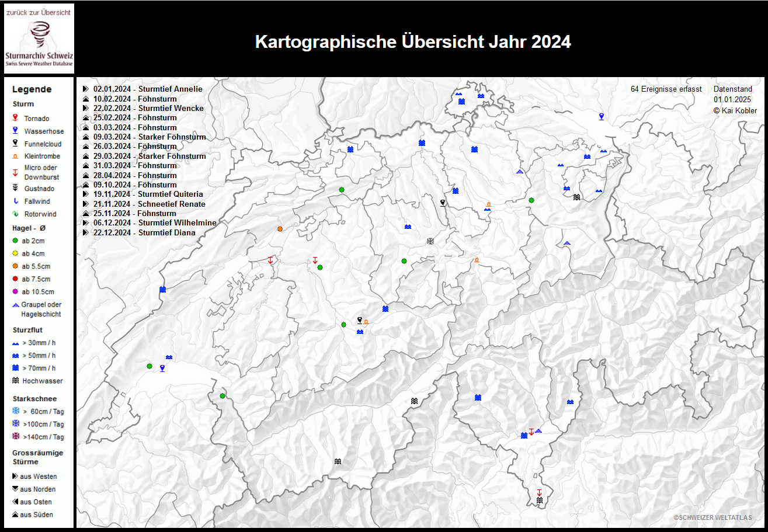
Task: Open 06.12.2024 Sturmtief Wilhelmine event
Action: coord(155,222)
